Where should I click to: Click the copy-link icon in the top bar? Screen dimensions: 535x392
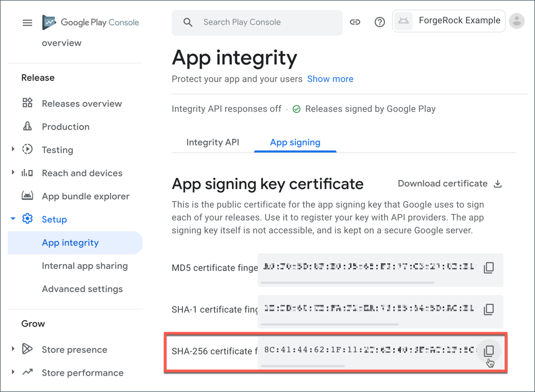[x=355, y=22]
